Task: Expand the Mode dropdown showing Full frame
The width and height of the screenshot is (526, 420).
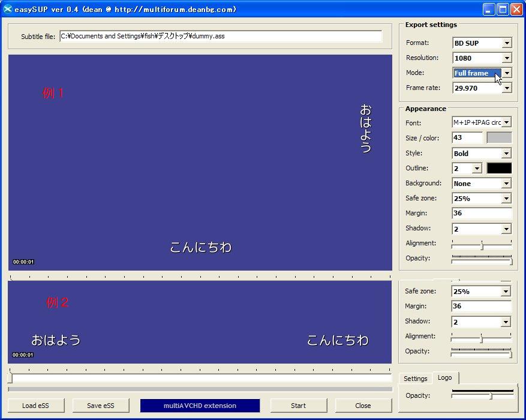Action: click(x=482, y=73)
